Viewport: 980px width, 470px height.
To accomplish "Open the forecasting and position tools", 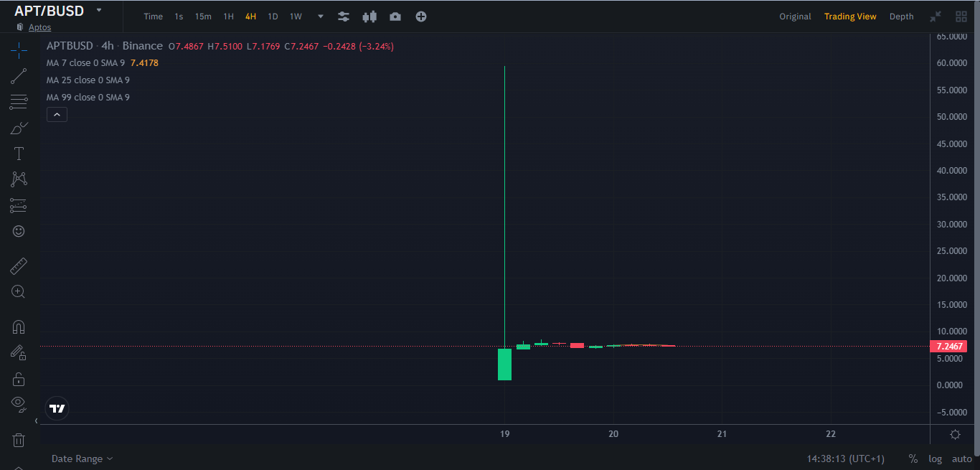I will 19,205.
